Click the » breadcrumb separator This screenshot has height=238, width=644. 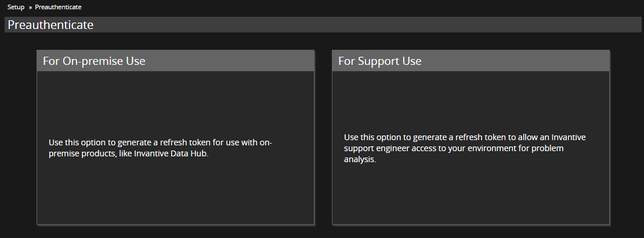coord(30,7)
